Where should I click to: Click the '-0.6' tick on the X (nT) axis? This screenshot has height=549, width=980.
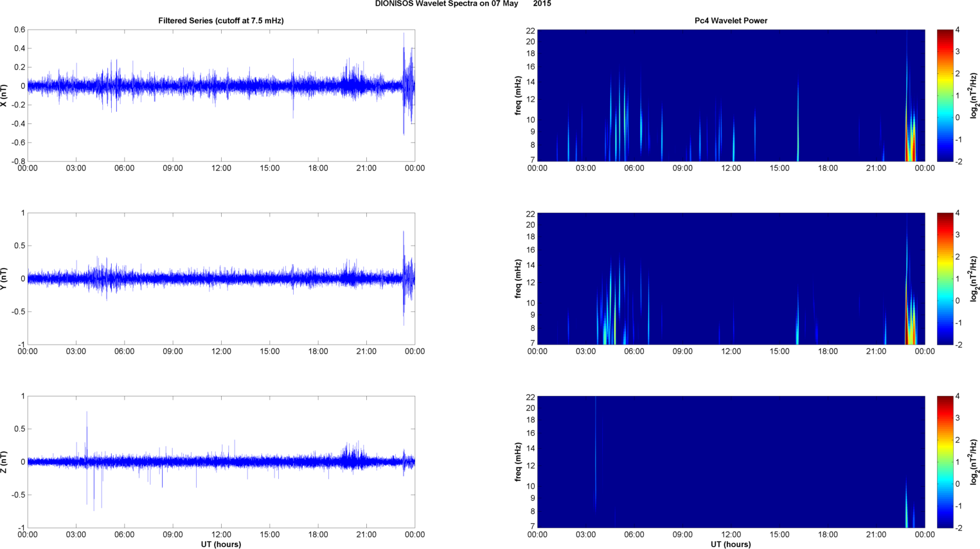(18, 143)
